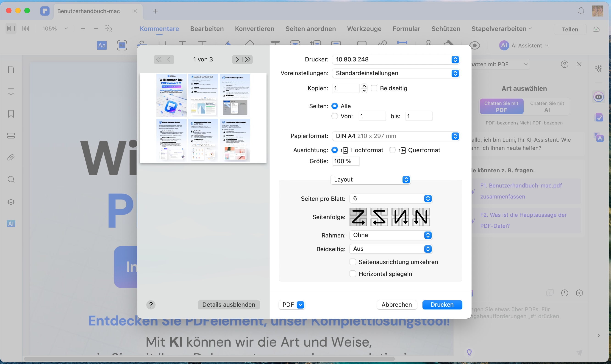Select the Von page range radio button
Screen dimensions: 611x364
(x=334, y=116)
